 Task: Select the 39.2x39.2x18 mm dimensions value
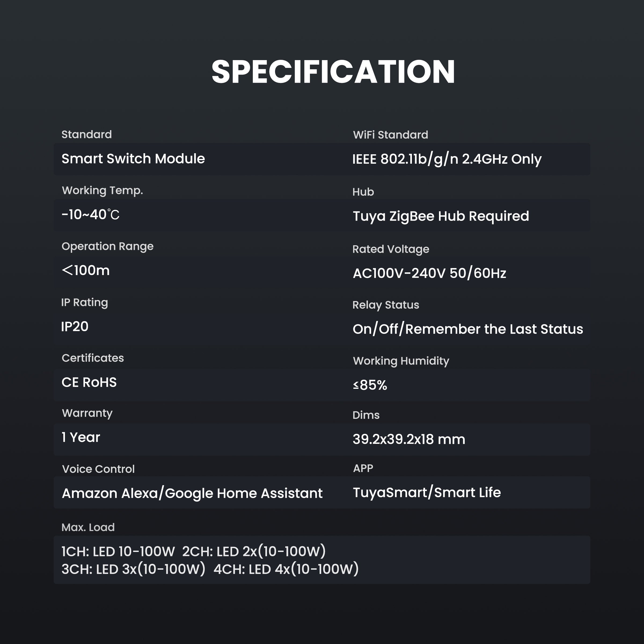[409, 439]
